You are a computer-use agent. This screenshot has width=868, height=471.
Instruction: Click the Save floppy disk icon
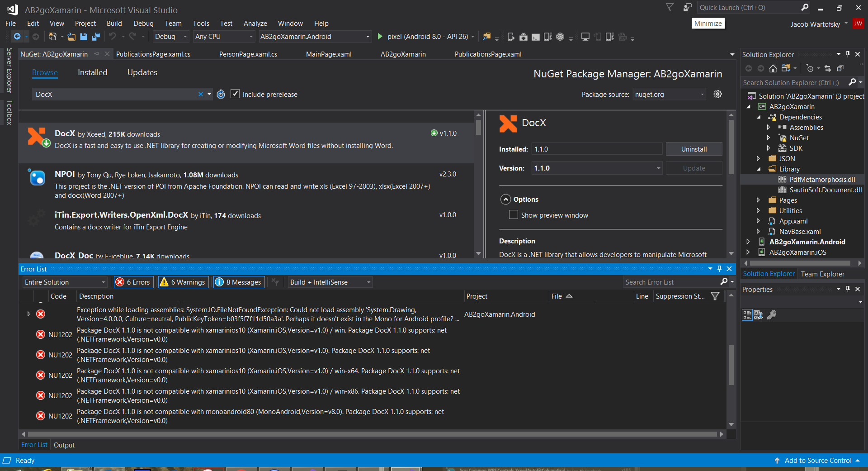(x=83, y=37)
